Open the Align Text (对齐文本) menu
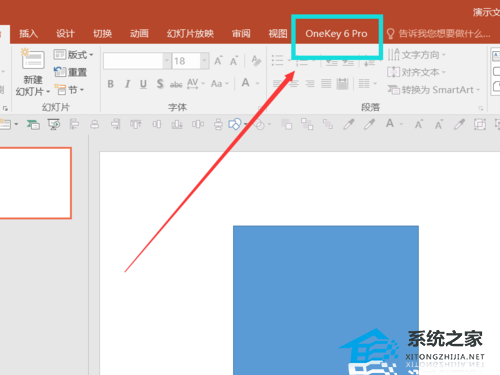Image resolution: width=500 pixels, height=375 pixels. click(x=417, y=72)
